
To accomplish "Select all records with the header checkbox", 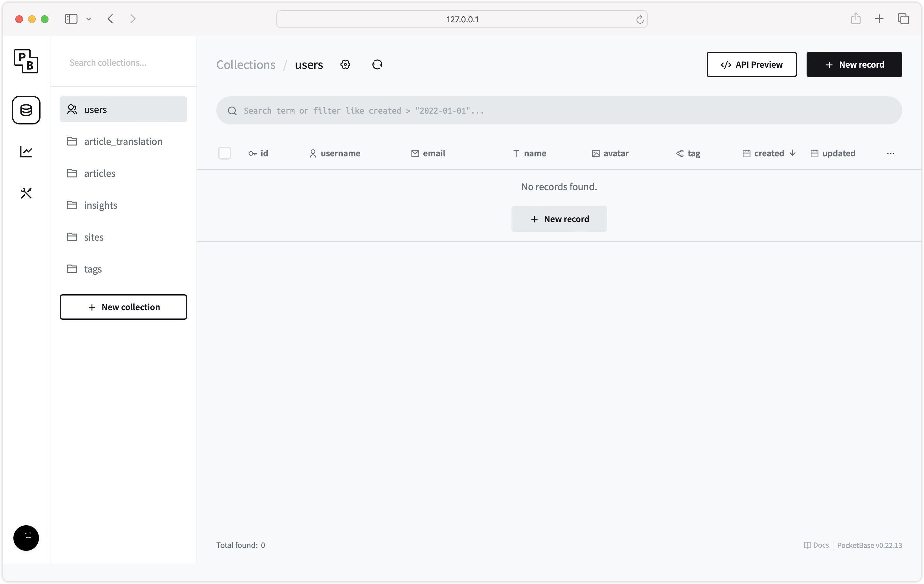I will click(x=225, y=153).
